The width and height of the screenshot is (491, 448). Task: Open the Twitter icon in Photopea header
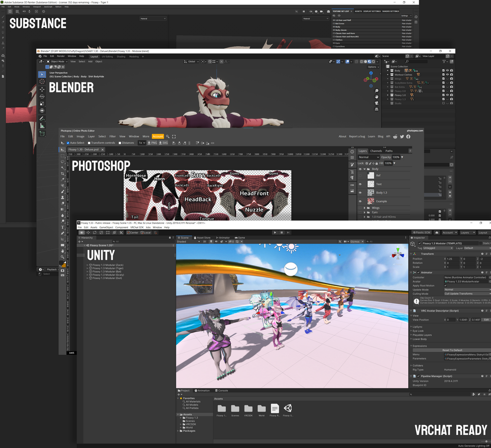[x=402, y=137]
